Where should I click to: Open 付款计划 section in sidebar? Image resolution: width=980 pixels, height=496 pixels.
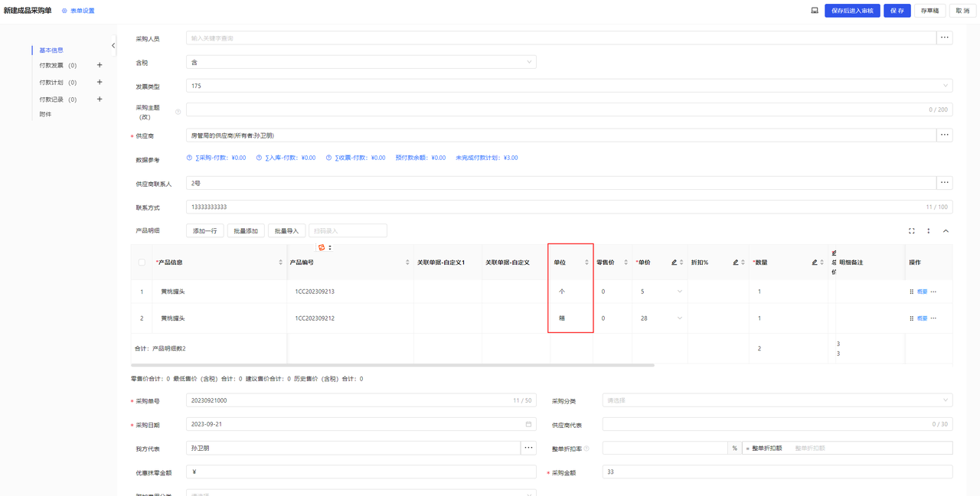58,83
